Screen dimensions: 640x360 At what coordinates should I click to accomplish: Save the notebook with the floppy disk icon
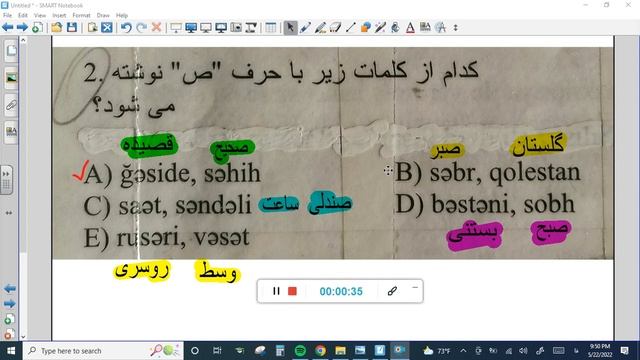[x=72, y=27]
